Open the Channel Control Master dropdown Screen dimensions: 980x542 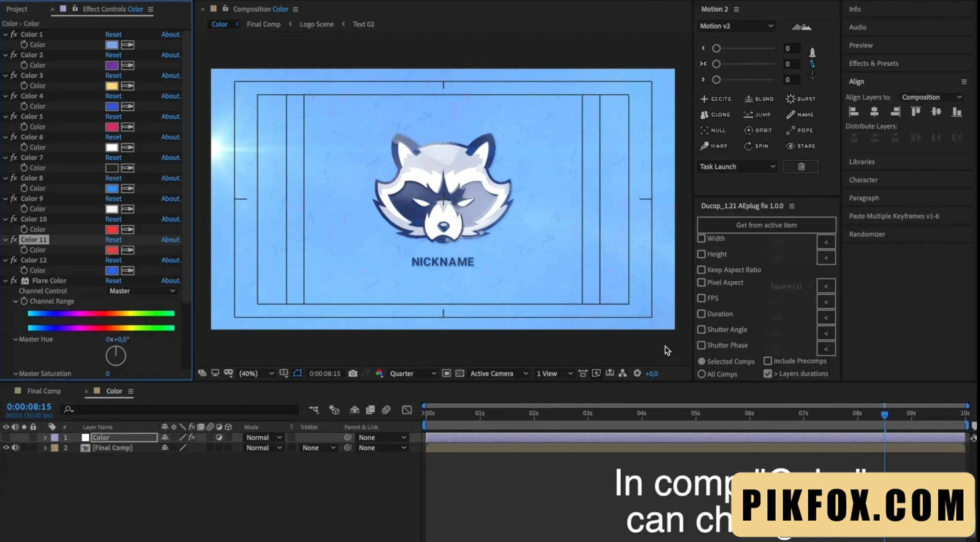tap(142, 291)
